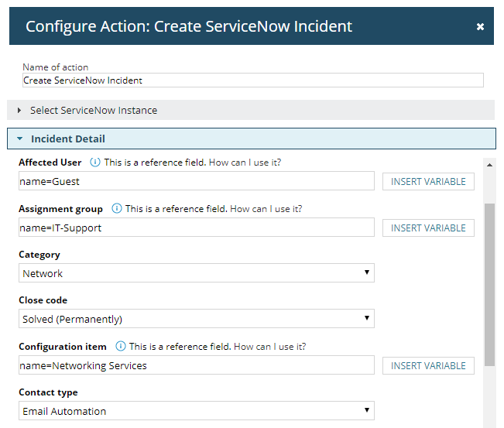Click the Affected User info icon
This screenshot has height=428, width=504.
coord(95,163)
